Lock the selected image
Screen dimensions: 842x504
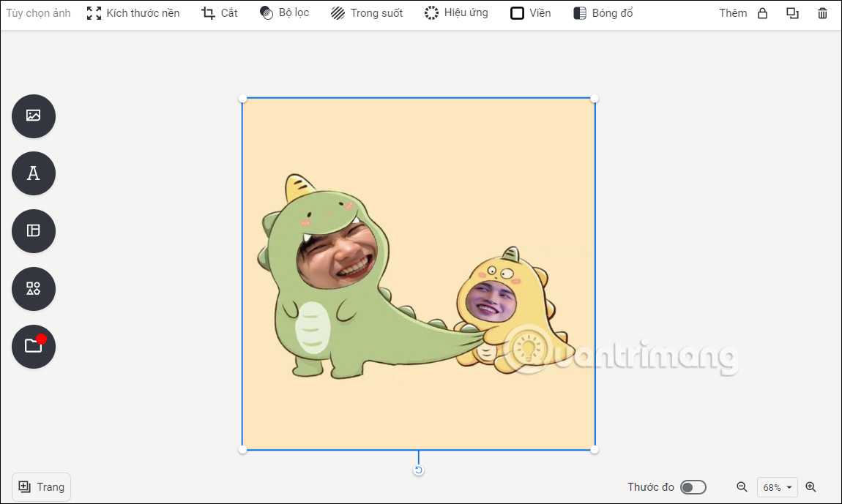pyautogui.click(x=763, y=12)
